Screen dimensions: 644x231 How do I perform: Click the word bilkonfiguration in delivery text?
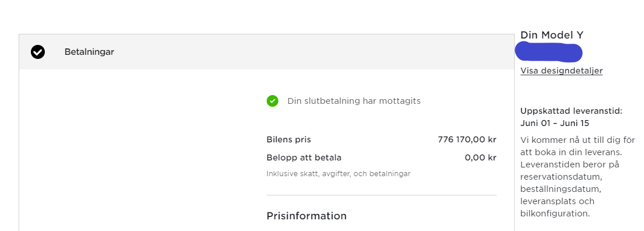(554, 213)
